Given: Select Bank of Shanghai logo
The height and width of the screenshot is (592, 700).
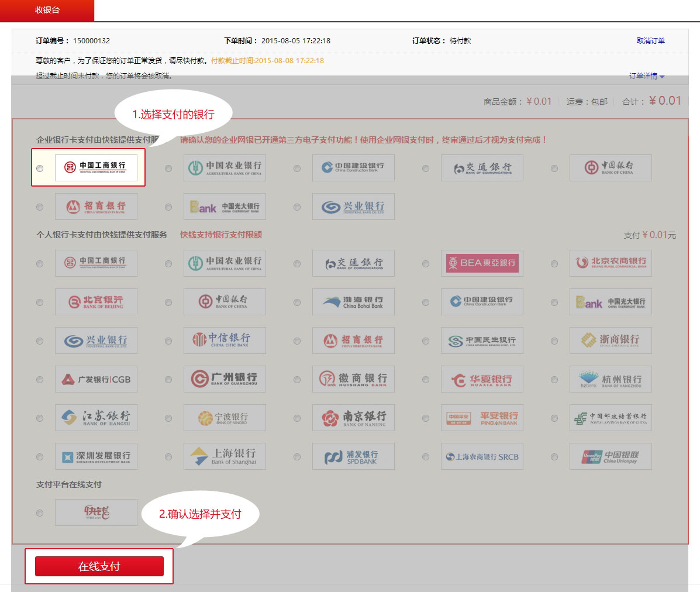Looking at the screenshot, I should click(225, 456).
